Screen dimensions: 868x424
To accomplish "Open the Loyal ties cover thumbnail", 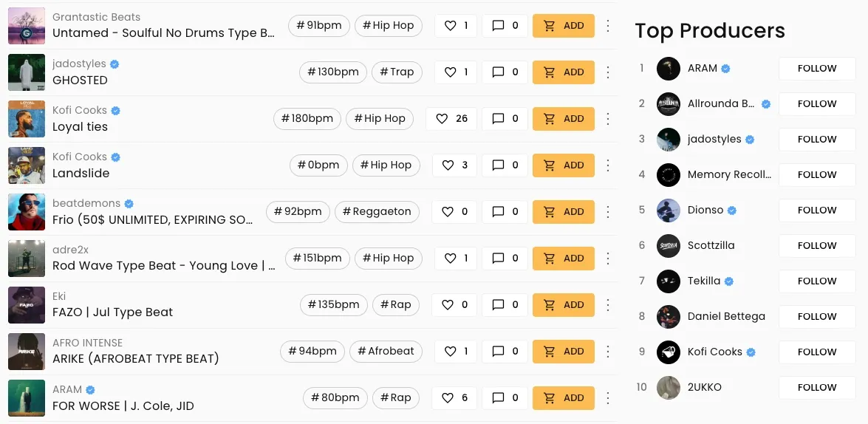I will tap(27, 118).
